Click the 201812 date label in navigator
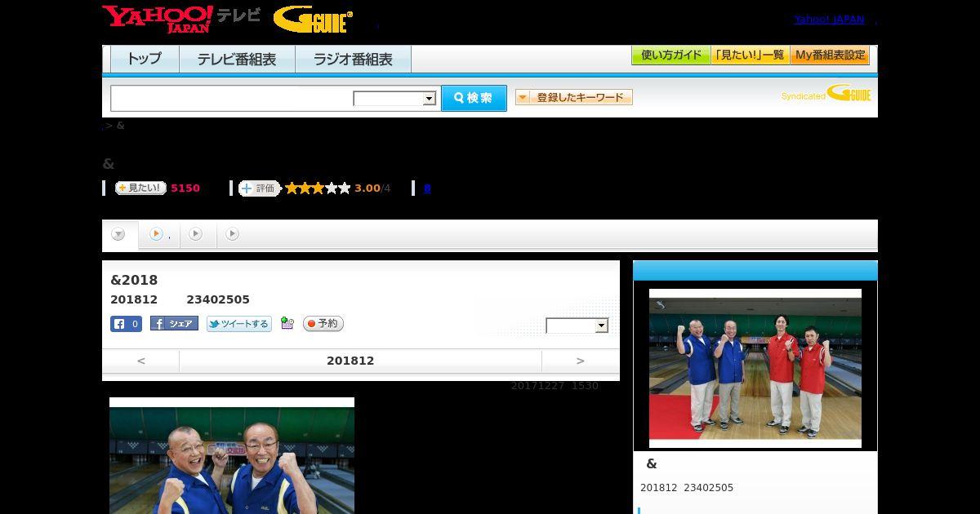 coord(350,361)
